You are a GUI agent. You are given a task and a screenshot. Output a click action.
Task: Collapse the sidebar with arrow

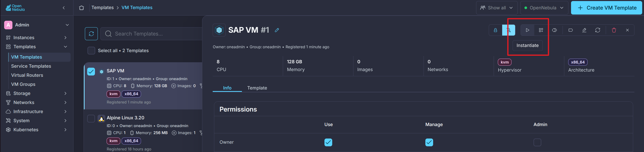[x=64, y=8]
